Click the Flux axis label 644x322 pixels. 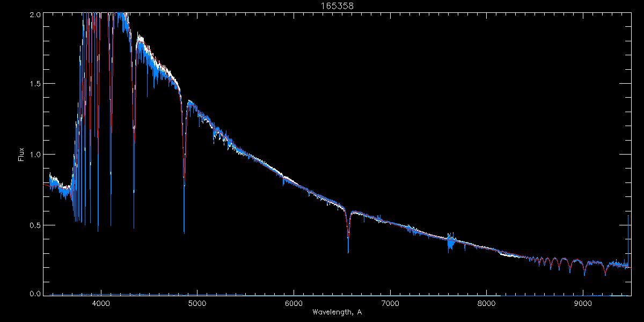(x=22, y=155)
